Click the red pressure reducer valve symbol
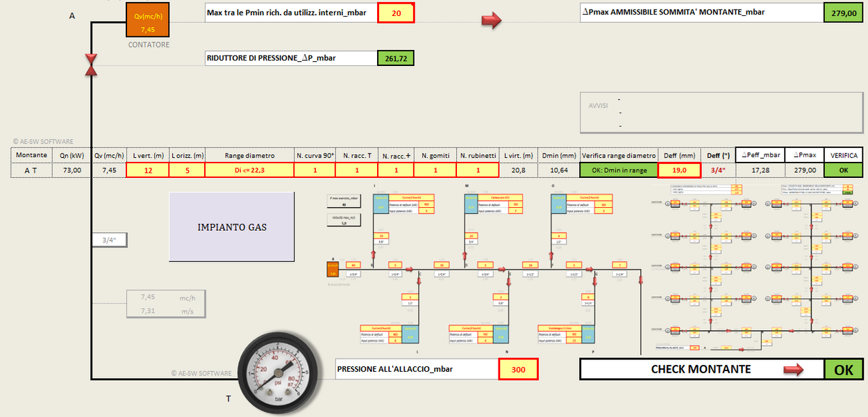The width and height of the screenshot is (868, 417). [91, 65]
